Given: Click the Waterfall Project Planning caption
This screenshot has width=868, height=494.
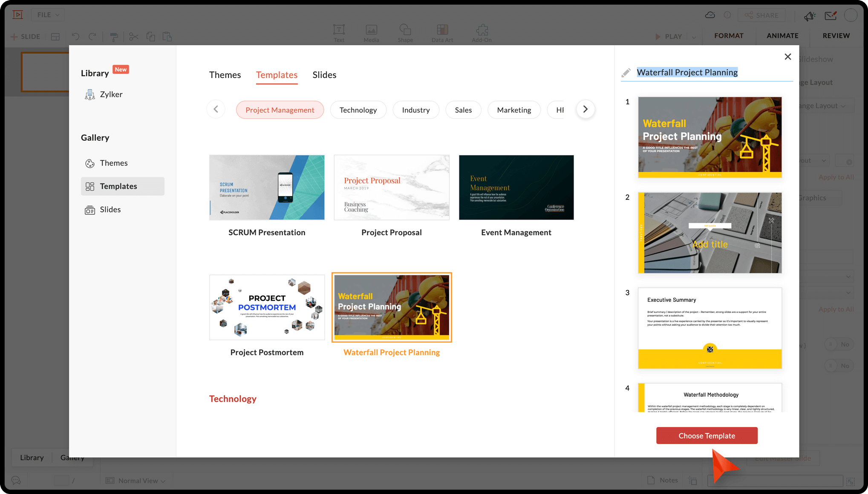Looking at the screenshot, I should 392,352.
